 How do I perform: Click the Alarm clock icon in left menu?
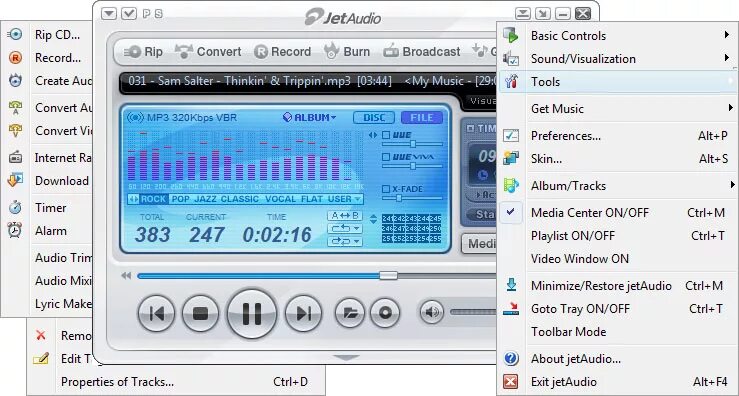[15, 231]
